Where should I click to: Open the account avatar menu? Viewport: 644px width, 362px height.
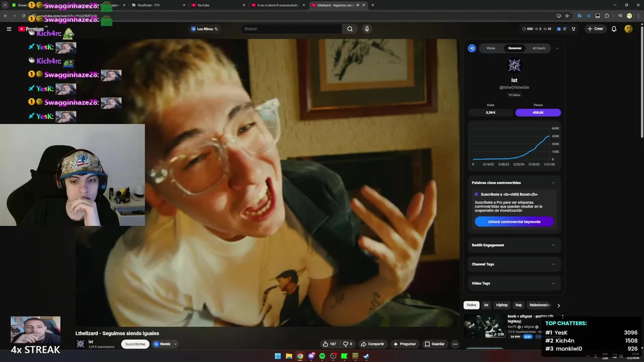(x=628, y=29)
